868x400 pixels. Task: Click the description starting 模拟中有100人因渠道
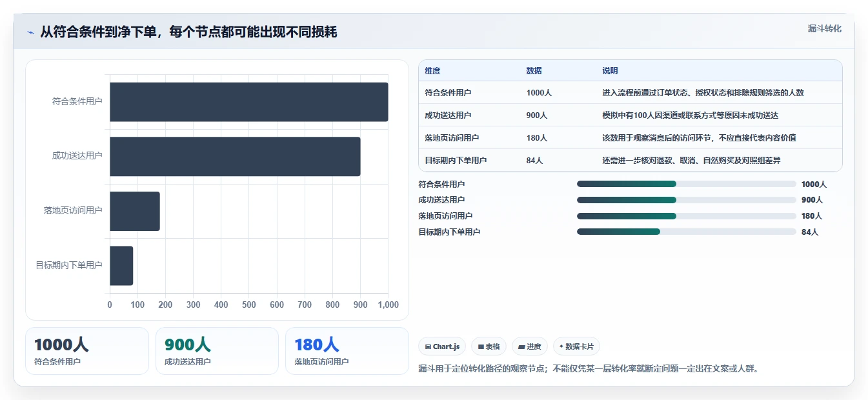pos(691,115)
